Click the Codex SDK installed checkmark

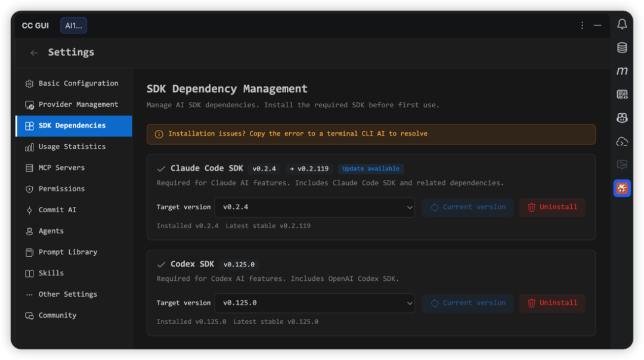pyautogui.click(x=161, y=265)
